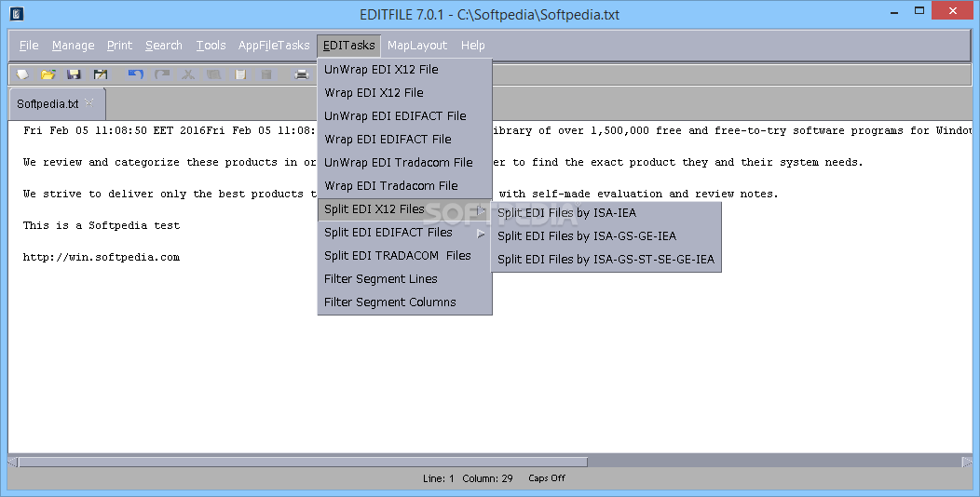980x497 pixels.
Task: Click the text 'This is a Softpedia test'
Action: pyautogui.click(x=102, y=225)
